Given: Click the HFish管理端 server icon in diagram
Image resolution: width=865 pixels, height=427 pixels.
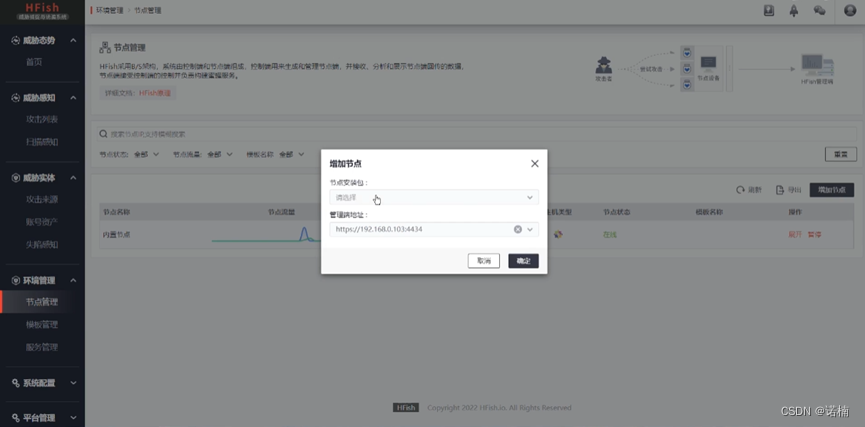Looking at the screenshot, I should click(818, 65).
